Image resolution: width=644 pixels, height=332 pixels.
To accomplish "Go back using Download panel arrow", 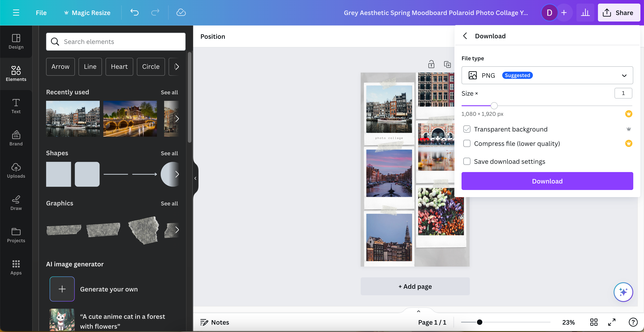I will point(465,36).
